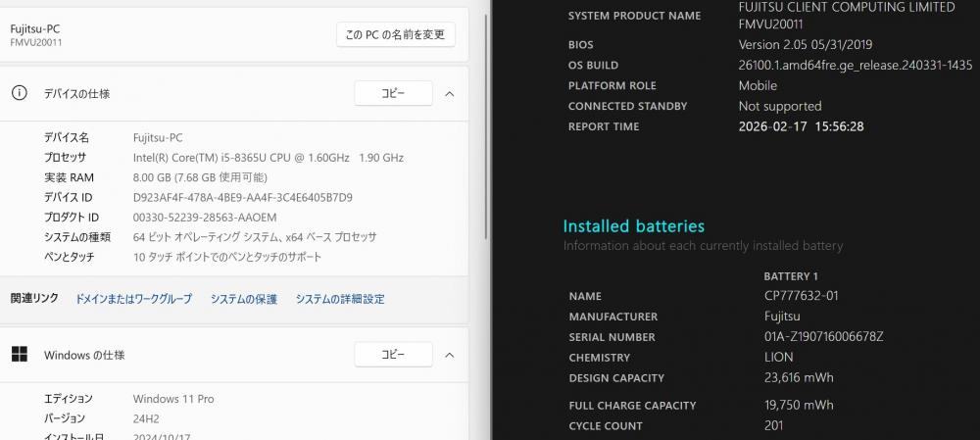This screenshot has width=980, height=440.
Task: Select the FULL CHARGE CAPACITY label
Action: [632, 406]
